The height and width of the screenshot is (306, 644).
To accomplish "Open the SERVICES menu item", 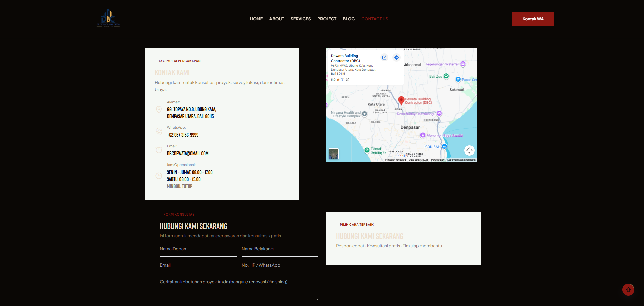I will coord(301,19).
